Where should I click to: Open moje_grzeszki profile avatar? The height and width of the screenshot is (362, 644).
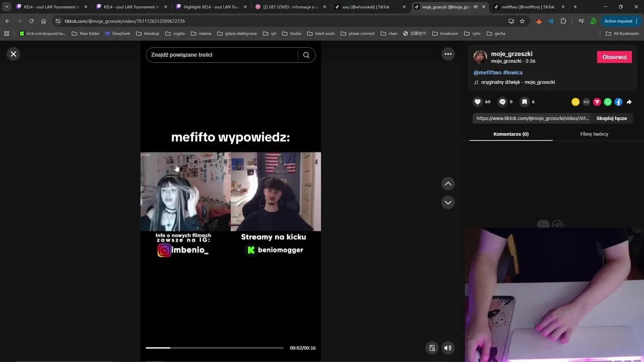tap(480, 57)
